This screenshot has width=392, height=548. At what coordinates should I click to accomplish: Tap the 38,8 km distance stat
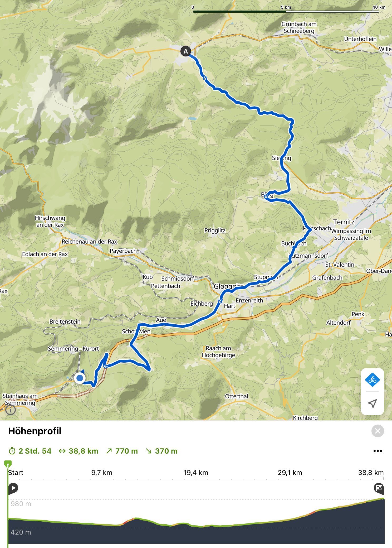(79, 451)
